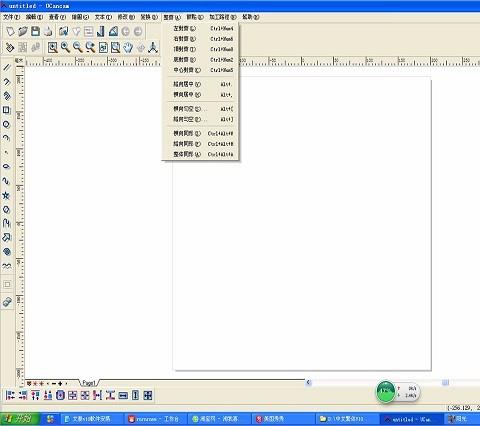Choose the last item in open alignment menu
The image size is (480, 426).
(200, 154)
